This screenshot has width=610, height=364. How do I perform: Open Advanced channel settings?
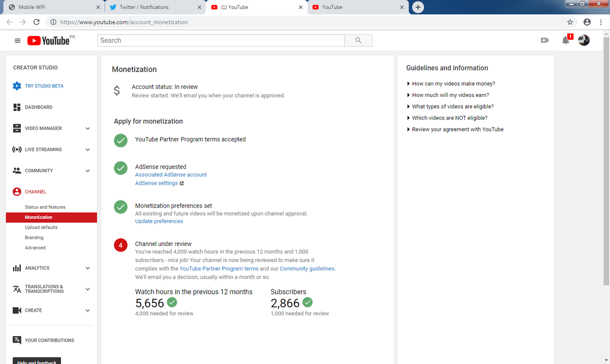35,248
